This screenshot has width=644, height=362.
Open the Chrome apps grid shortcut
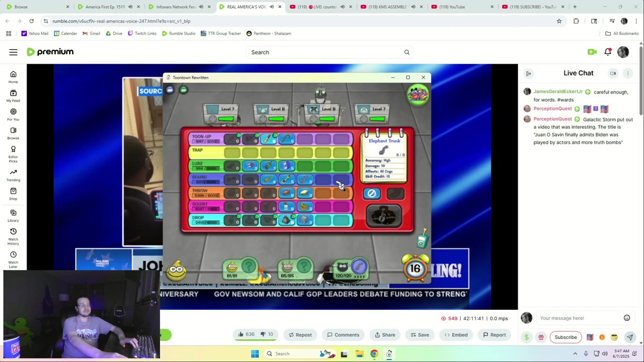click(9, 33)
